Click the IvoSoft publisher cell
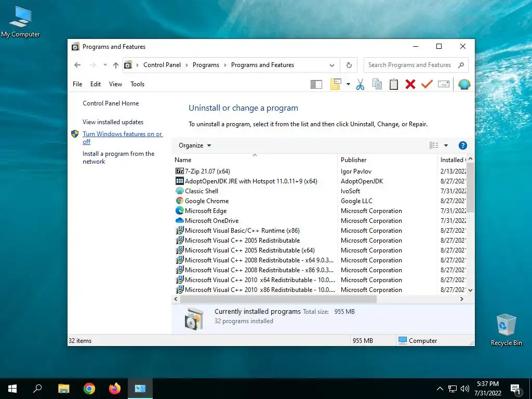Screen dimensions: 532x399 pos(350,191)
